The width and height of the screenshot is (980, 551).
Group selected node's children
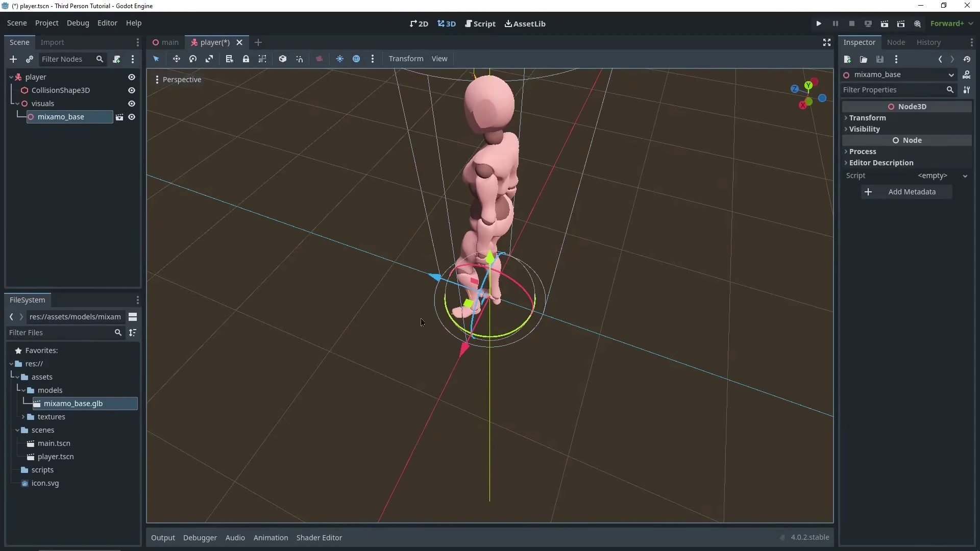click(262, 59)
